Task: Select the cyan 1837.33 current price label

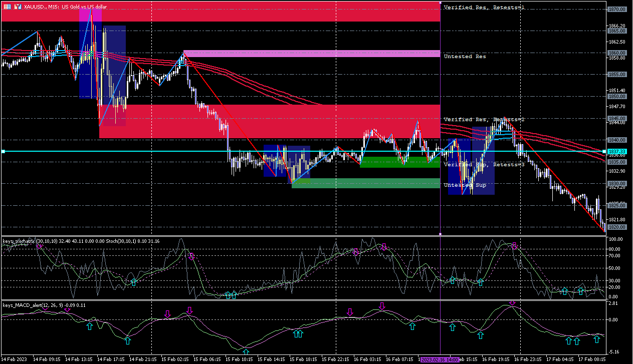Action: pos(617,151)
